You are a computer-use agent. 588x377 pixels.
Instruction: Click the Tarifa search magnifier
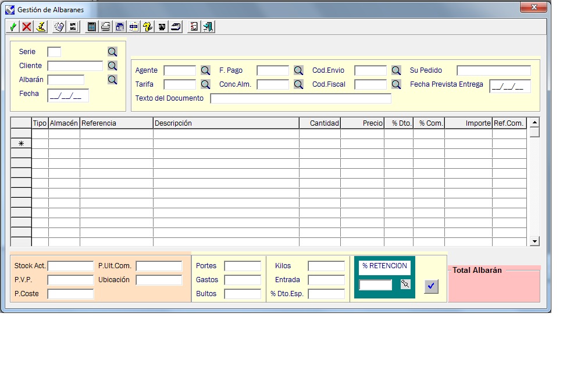click(x=205, y=84)
